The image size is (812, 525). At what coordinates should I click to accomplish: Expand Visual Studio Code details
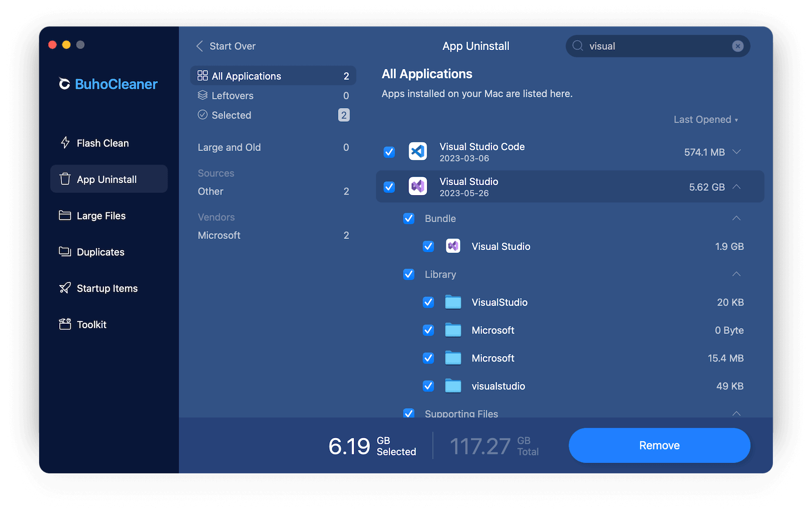click(x=736, y=152)
